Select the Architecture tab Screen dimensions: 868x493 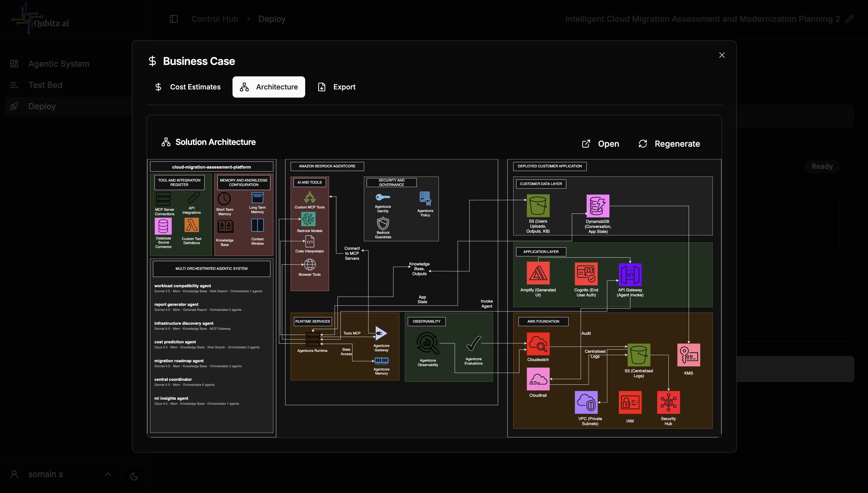[x=269, y=87]
